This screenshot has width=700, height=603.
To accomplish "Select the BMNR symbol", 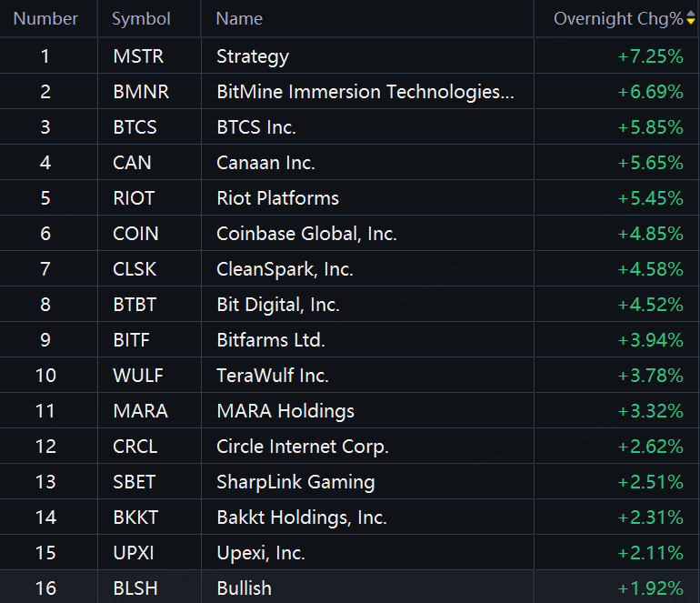I will (141, 92).
